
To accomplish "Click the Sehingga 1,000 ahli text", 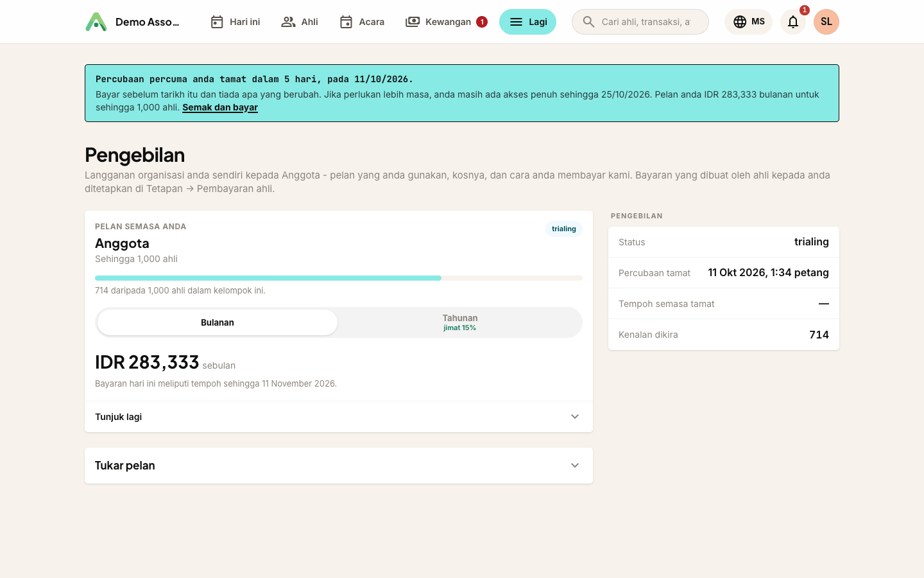I will click(136, 259).
